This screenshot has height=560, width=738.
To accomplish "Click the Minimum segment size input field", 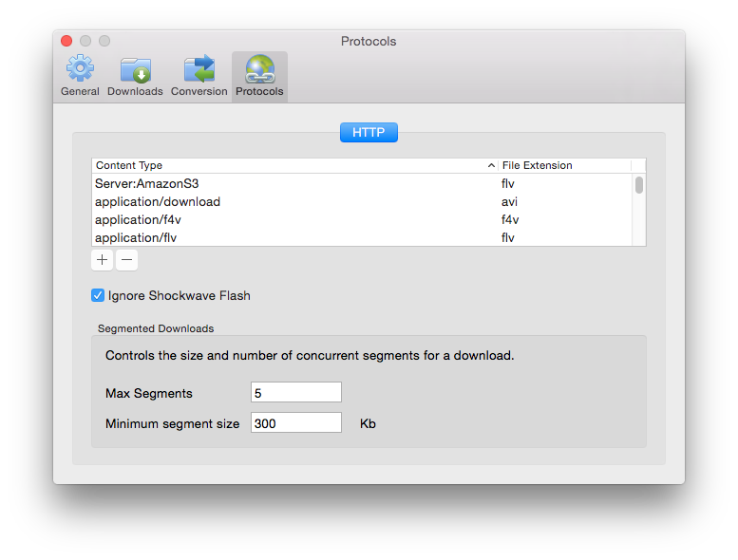I will (296, 422).
